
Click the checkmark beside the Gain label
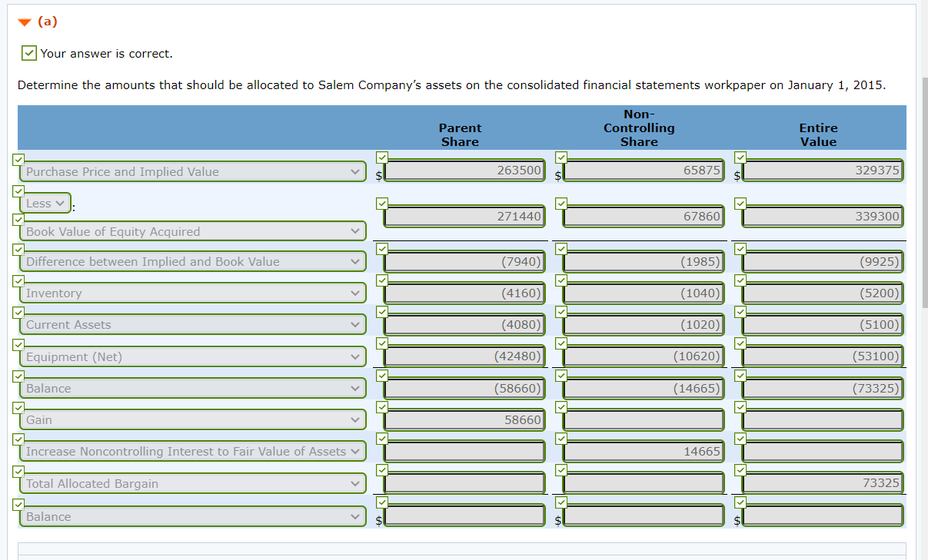pos(17,408)
